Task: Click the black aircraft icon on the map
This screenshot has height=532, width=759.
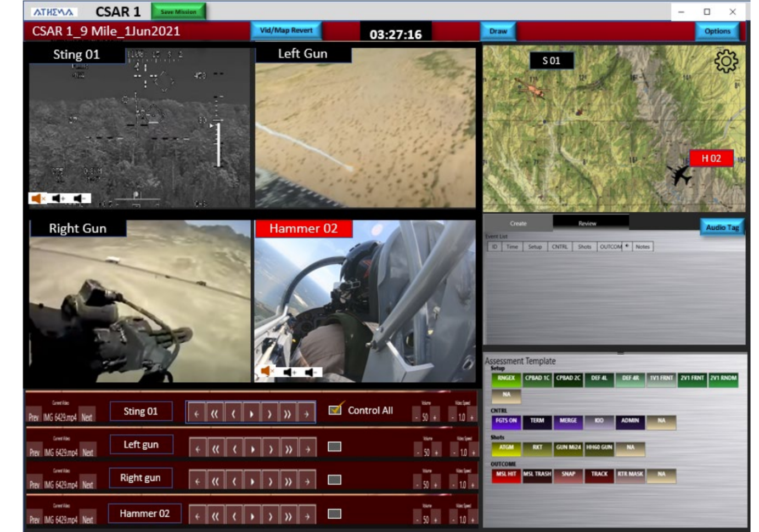Action: pos(679,176)
